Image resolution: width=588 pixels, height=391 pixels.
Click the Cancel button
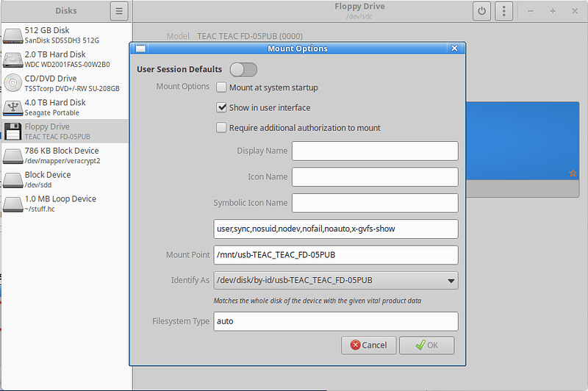coord(369,345)
